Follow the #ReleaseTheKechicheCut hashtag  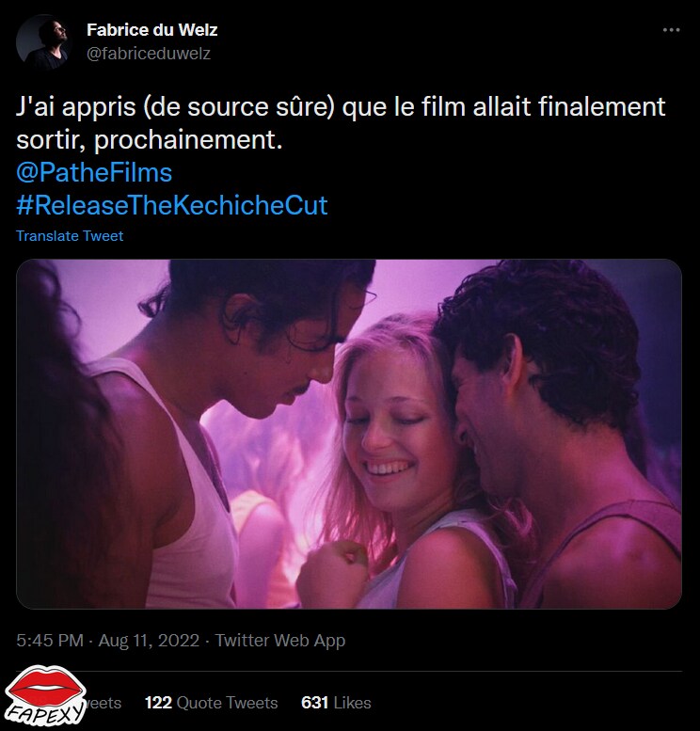(x=172, y=205)
